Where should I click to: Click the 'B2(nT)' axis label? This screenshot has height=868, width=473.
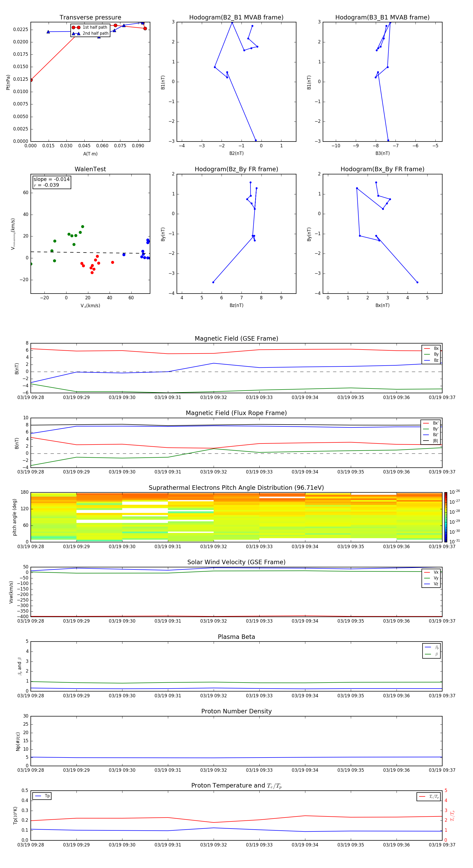click(x=236, y=153)
